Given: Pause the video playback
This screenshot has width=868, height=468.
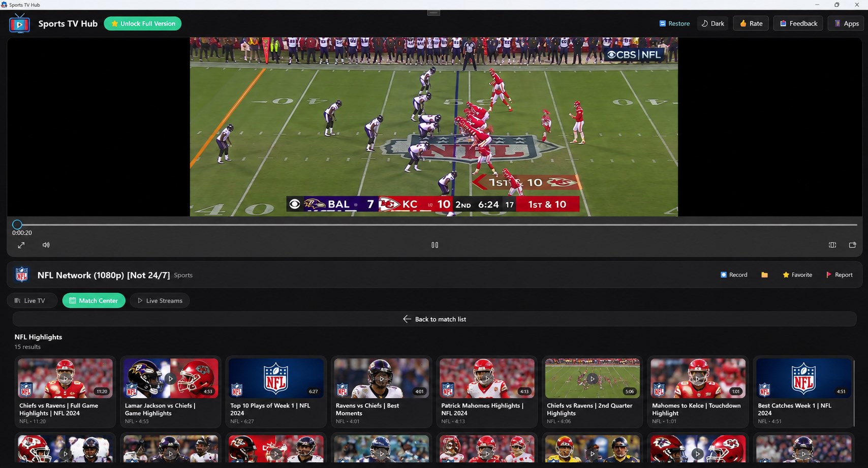Looking at the screenshot, I should [x=435, y=245].
